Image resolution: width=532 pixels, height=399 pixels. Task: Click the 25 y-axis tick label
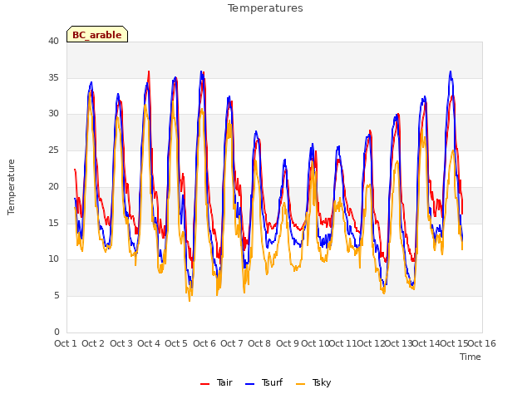[x=53, y=150]
